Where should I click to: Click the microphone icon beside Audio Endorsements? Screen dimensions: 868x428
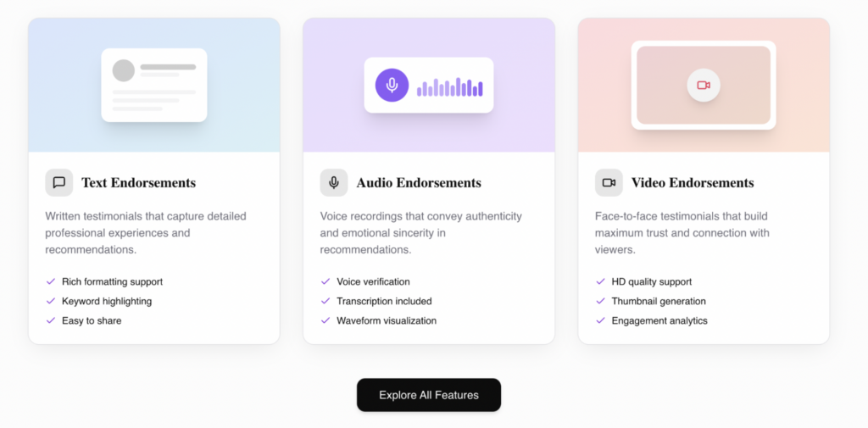(334, 182)
